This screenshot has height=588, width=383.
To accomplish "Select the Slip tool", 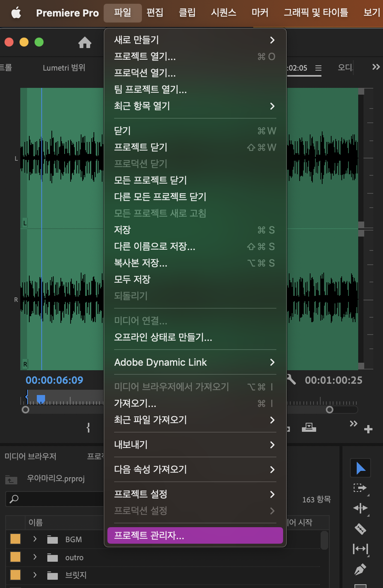I will pyautogui.click(x=360, y=549).
